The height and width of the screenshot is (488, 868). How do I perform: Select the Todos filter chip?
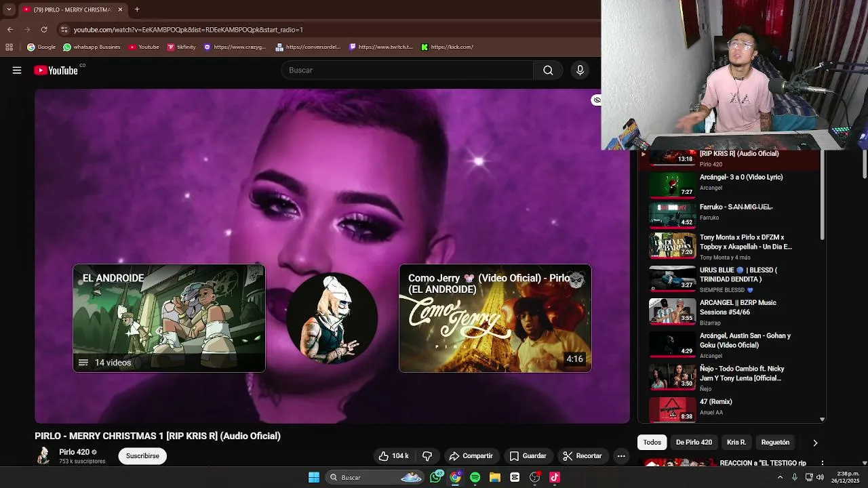click(652, 443)
